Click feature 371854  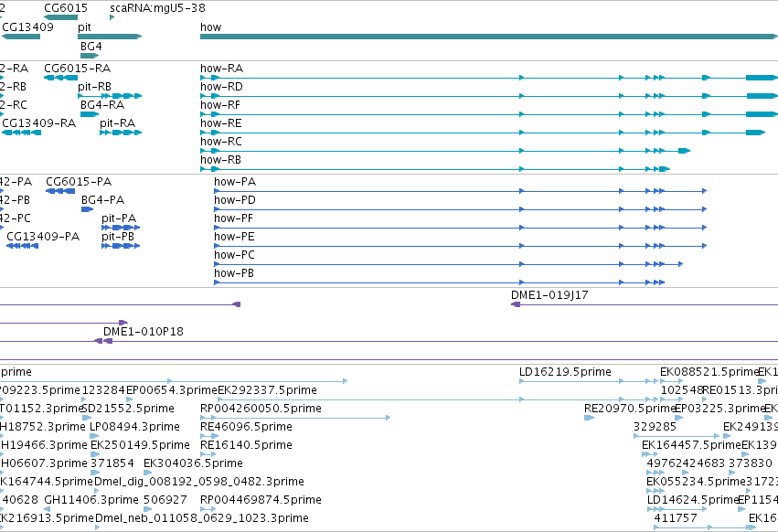pyautogui.click(x=95, y=473)
